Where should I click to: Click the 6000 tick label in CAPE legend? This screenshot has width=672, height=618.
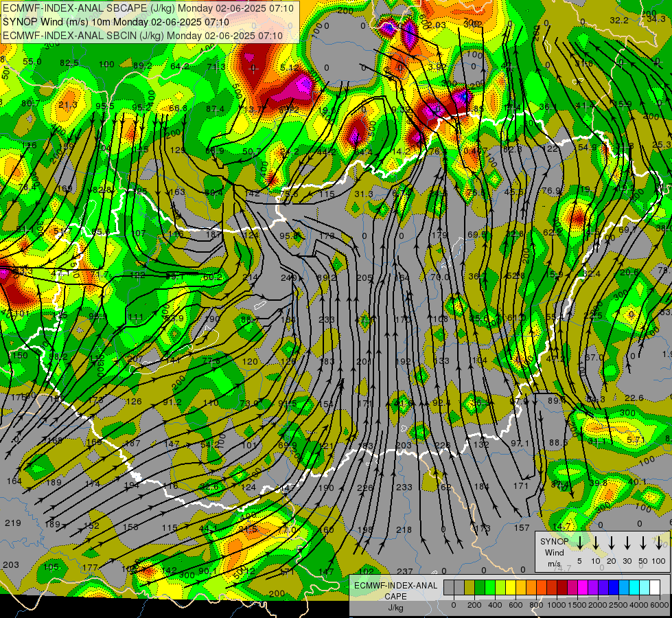coord(660,605)
